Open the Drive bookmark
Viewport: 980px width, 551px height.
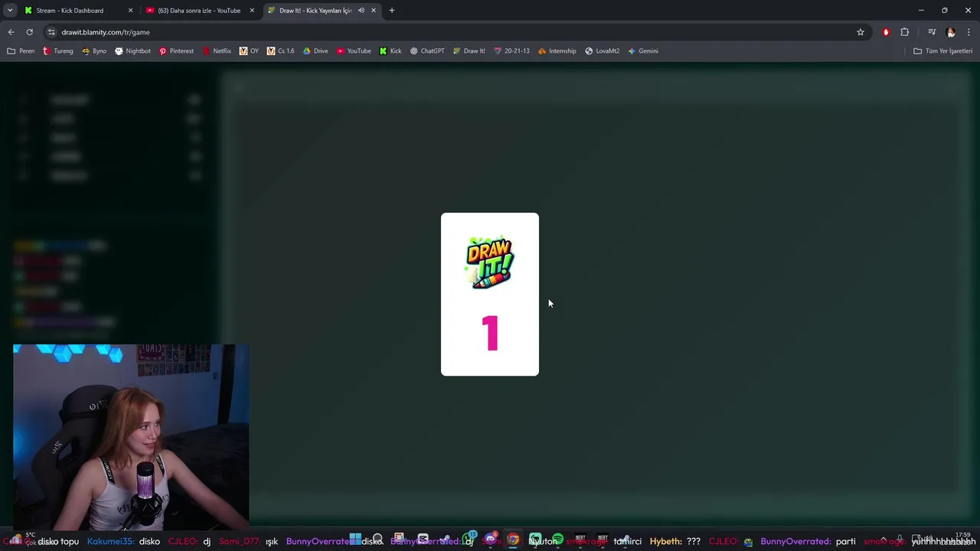(x=315, y=51)
